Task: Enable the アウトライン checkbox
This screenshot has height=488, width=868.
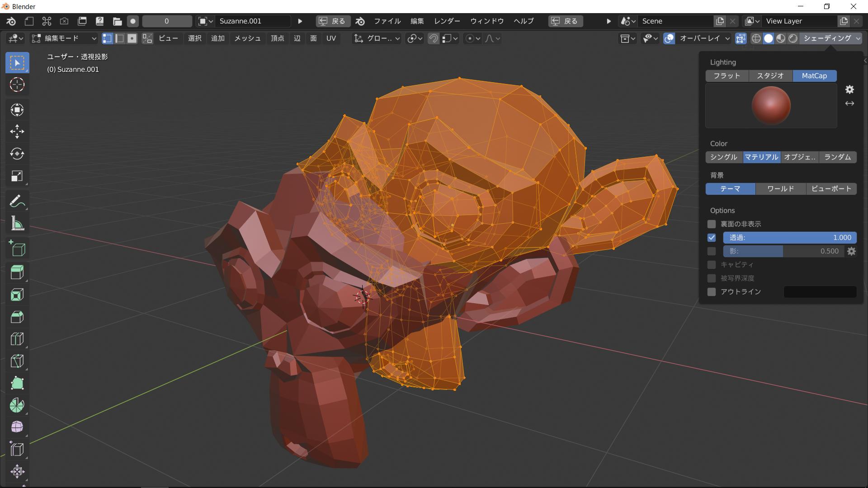Action: (712, 292)
